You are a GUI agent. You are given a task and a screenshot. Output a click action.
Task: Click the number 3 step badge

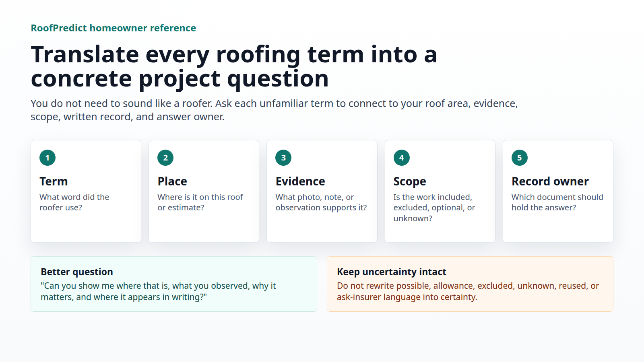click(283, 158)
